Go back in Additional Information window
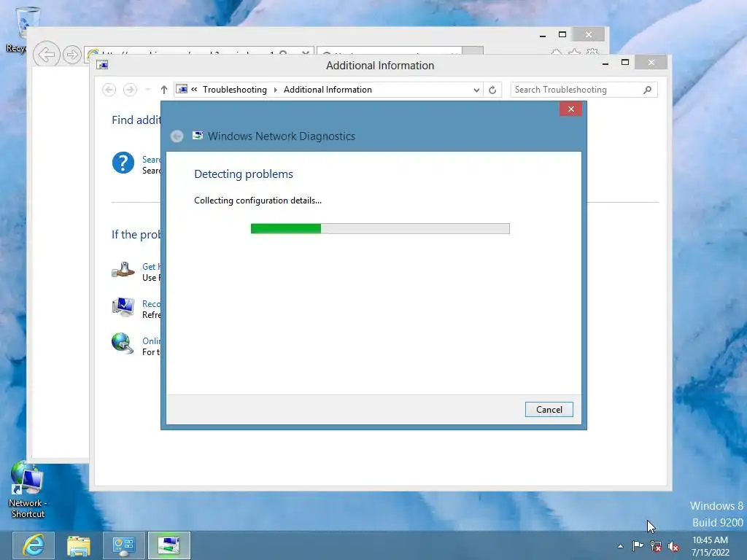Viewport: 747px width, 560px height. point(109,90)
